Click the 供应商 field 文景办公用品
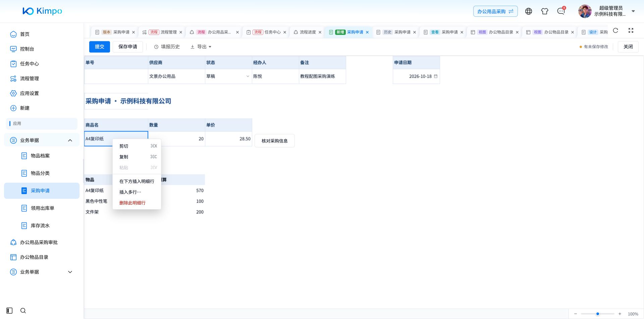 pyautogui.click(x=176, y=77)
